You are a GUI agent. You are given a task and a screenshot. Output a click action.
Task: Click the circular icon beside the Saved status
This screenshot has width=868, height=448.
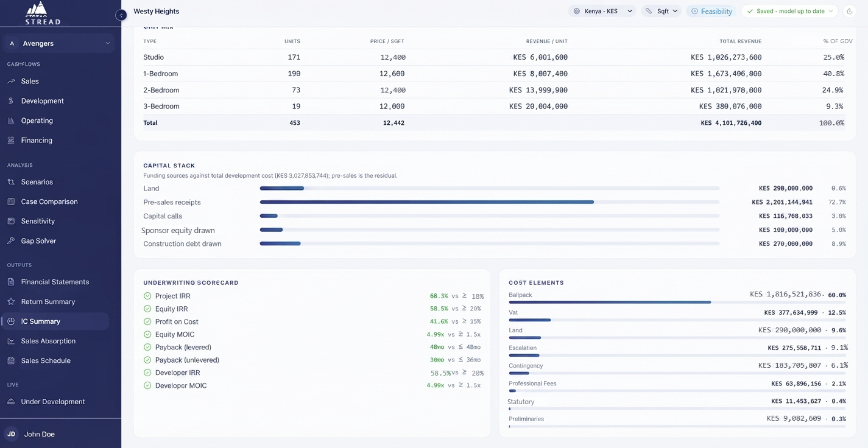pos(850,11)
